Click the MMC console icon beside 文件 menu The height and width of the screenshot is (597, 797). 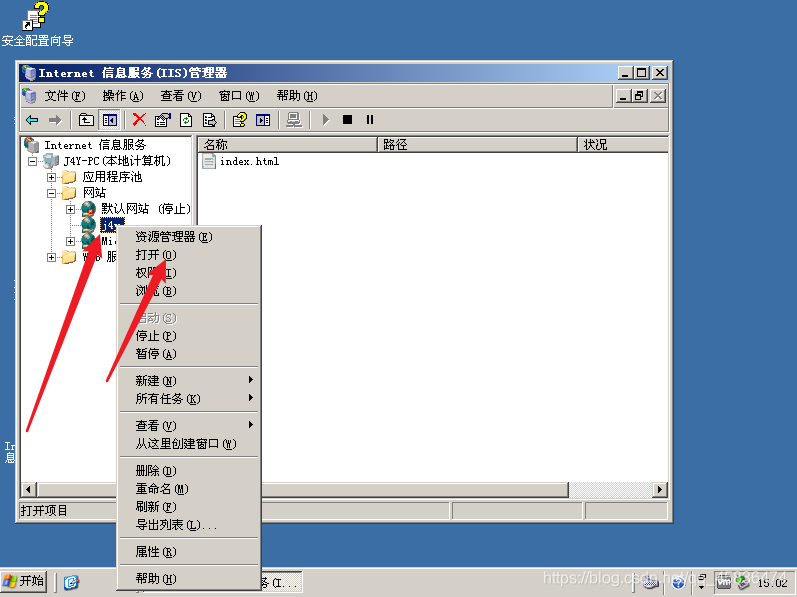coord(29,96)
